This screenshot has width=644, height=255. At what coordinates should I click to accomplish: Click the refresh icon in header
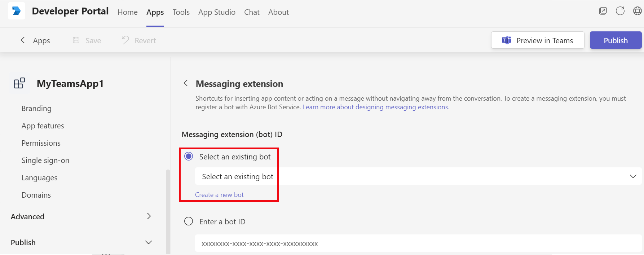pos(620,11)
